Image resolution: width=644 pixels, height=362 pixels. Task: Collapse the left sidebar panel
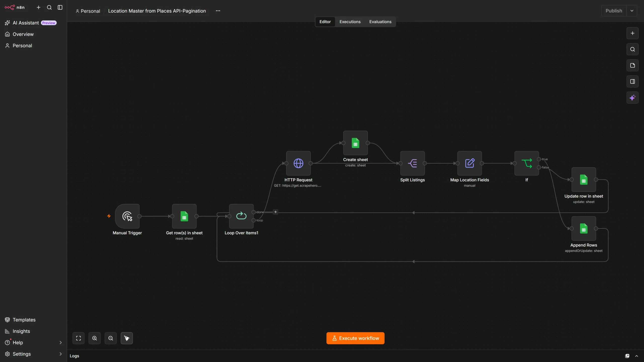point(60,7)
